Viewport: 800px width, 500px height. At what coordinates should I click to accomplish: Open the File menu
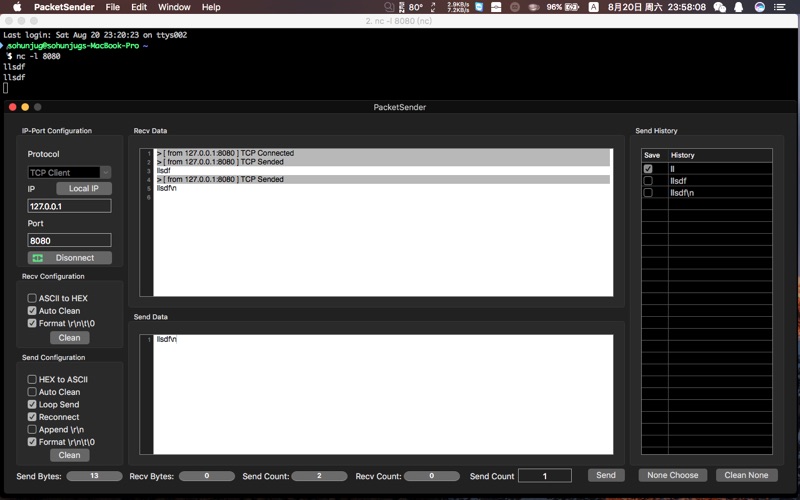click(112, 7)
